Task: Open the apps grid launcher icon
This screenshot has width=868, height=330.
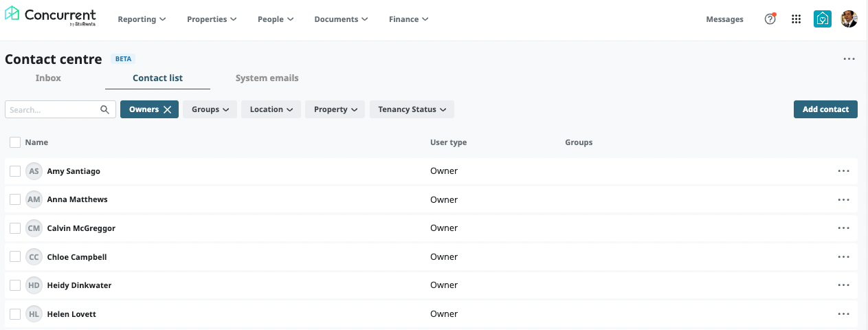Action: 797,19
